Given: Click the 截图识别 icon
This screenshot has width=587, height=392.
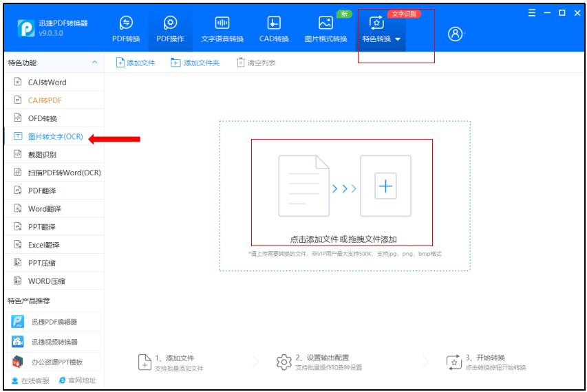Looking at the screenshot, I should [x=18, y=154].
